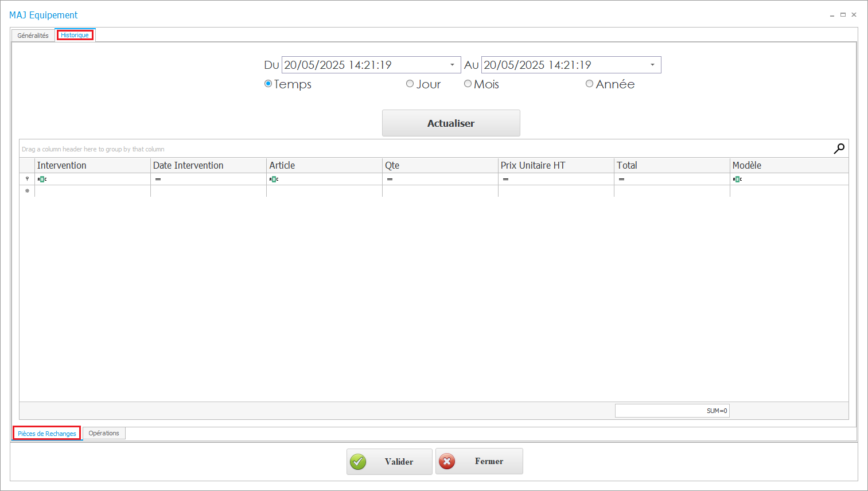
Task: Open the Opérations tab at the bottom
Action: point(104,433)
